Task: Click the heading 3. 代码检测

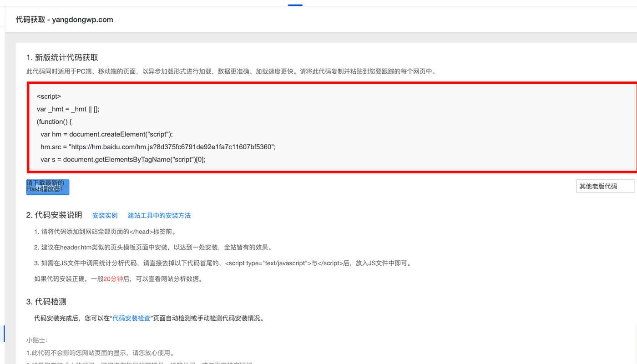Action: (x=46, y=302)
